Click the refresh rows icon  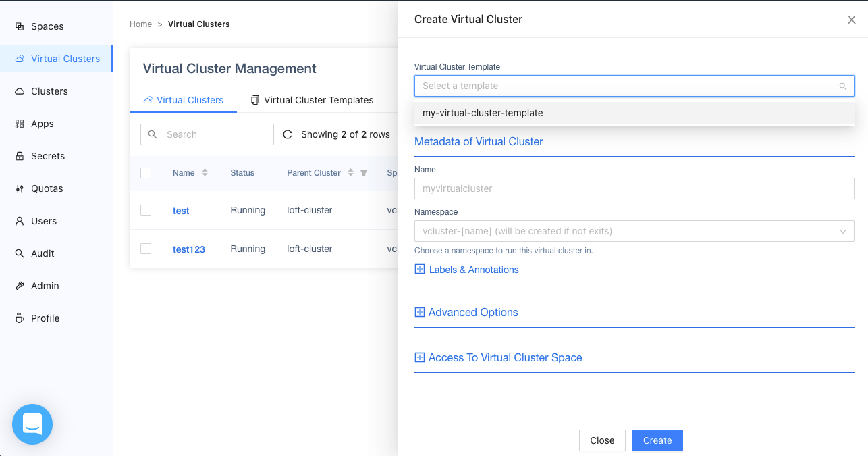(288, 134)
